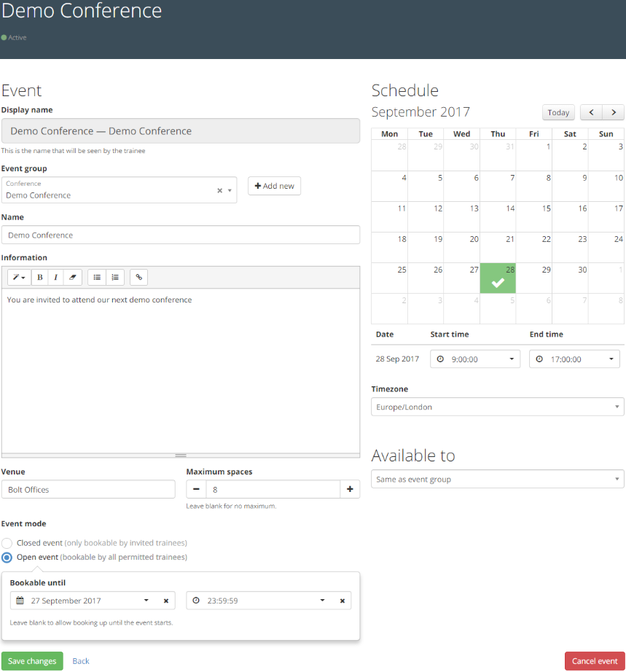Image resolution: width=626 pixels, height=672 pixels.
Task: Clear the Event group selection with the x icon
Action: pos(220,190)
